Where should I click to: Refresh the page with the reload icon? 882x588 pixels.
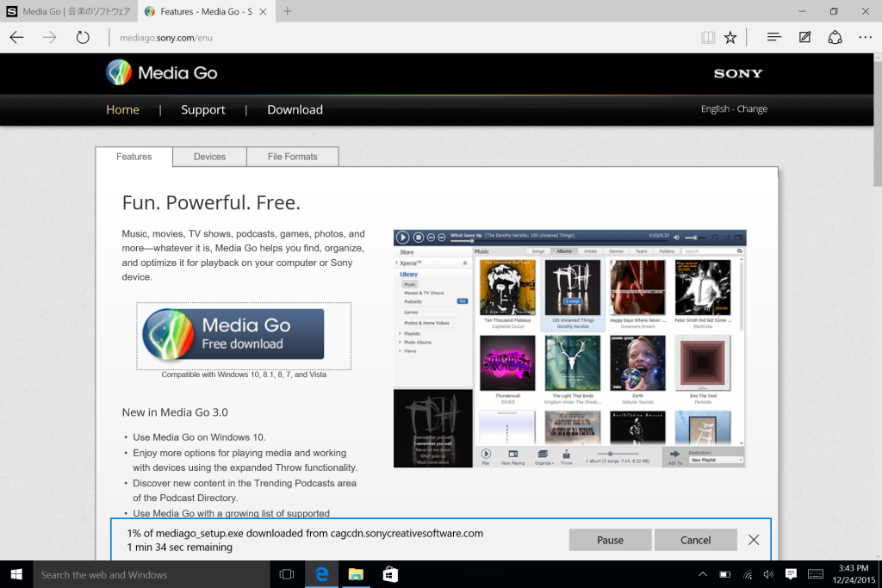[x=83, y=38]
